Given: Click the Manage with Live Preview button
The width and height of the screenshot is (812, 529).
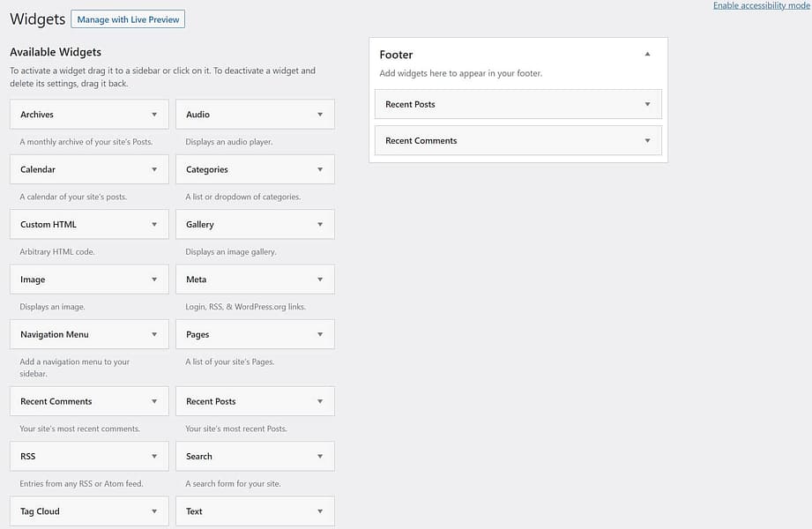Looking at the screenshot, I should (128, 19).
